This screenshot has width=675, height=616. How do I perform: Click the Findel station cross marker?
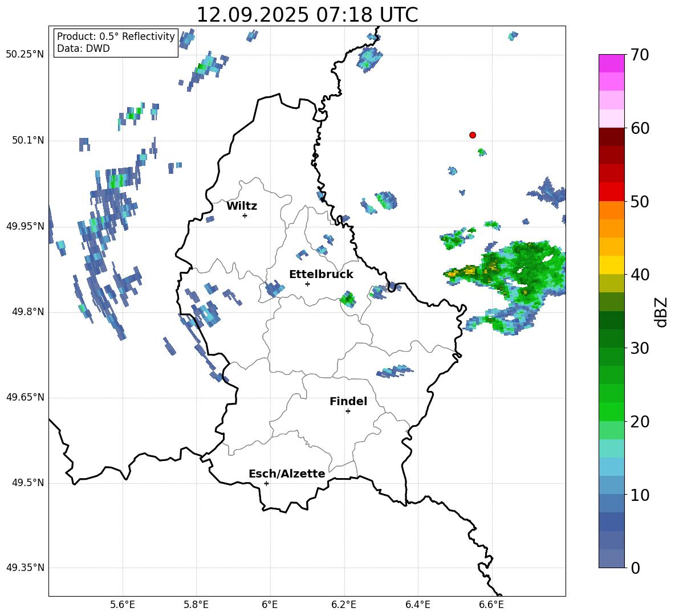(x=348, y=411)
